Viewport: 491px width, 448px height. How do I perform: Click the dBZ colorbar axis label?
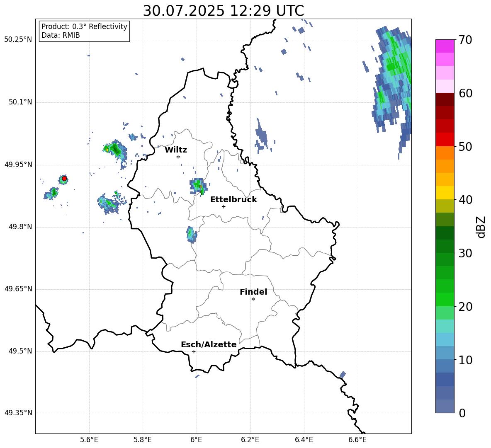[481, 227]
